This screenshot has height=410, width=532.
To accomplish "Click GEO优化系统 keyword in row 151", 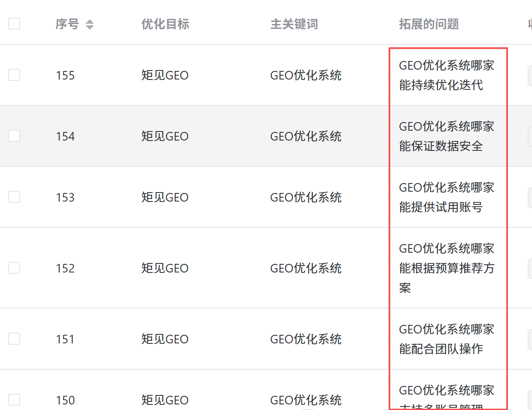I will 306,339.
